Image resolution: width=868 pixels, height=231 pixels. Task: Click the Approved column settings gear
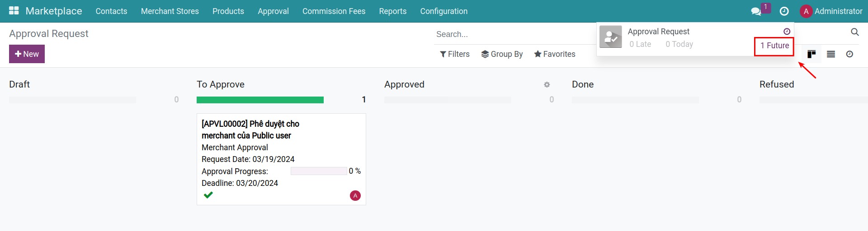(547, 85)
